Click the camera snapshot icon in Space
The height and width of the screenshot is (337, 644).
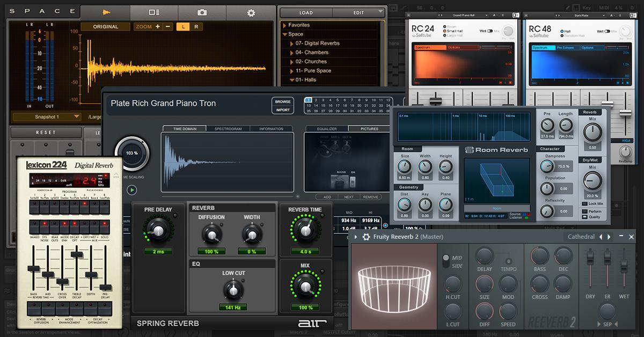[x=202, y=12]
